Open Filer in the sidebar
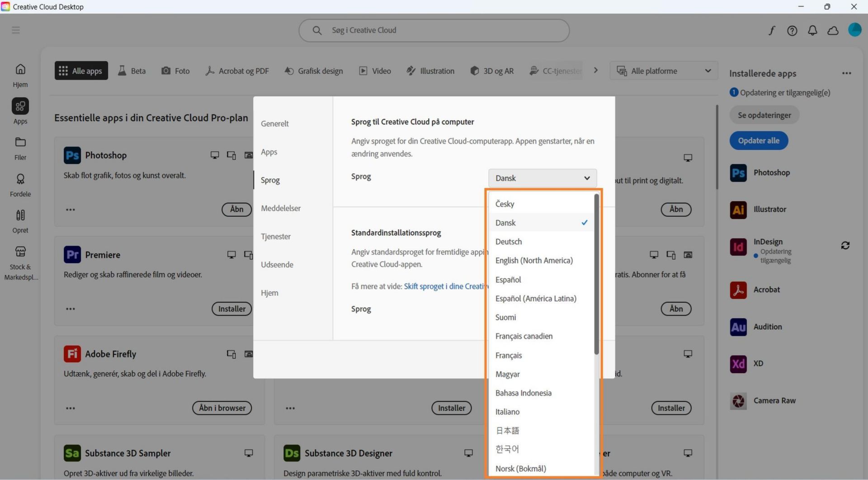The width and height of the screenshot is (868, 480). coord(20,148)
